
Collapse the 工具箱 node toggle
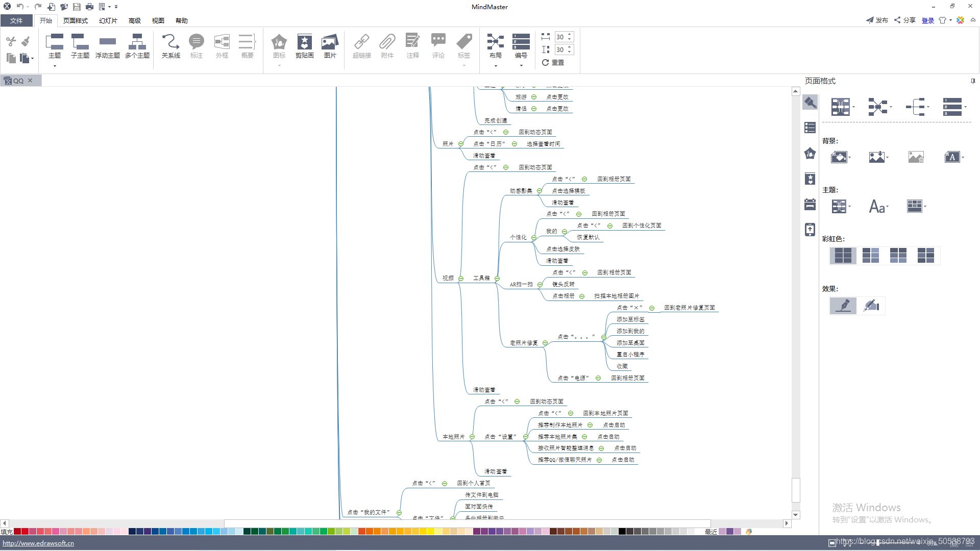(497, 278)
